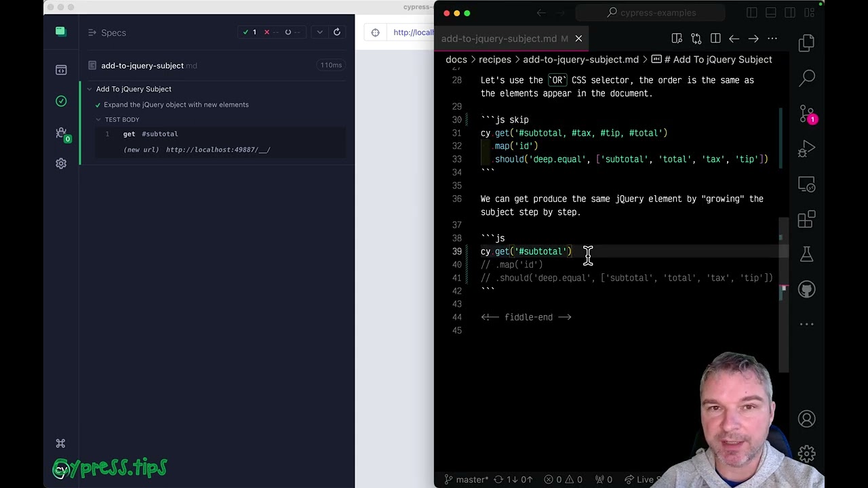Show passed tests count filter
The width and height of the screenshot is (868, 488).
point(250,32)
